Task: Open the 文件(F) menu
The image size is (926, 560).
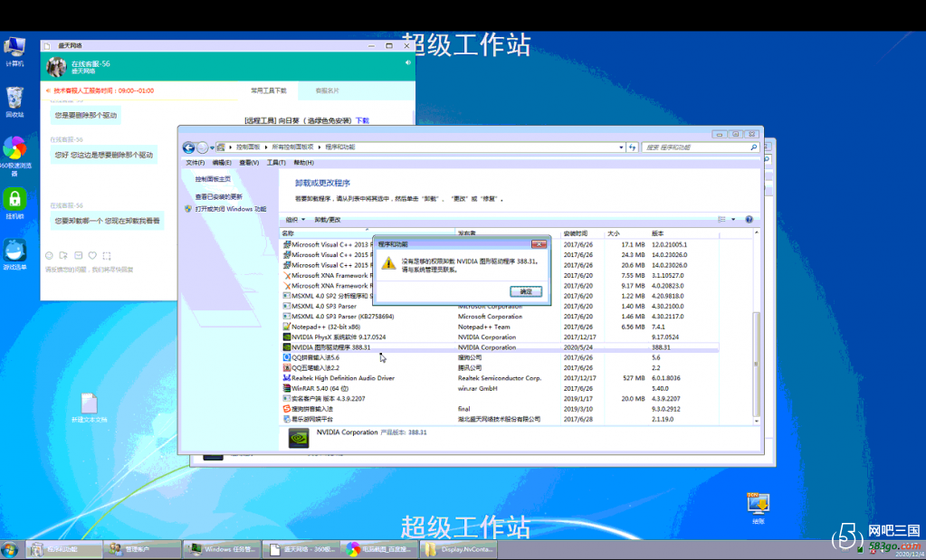Action: point(195,163)
